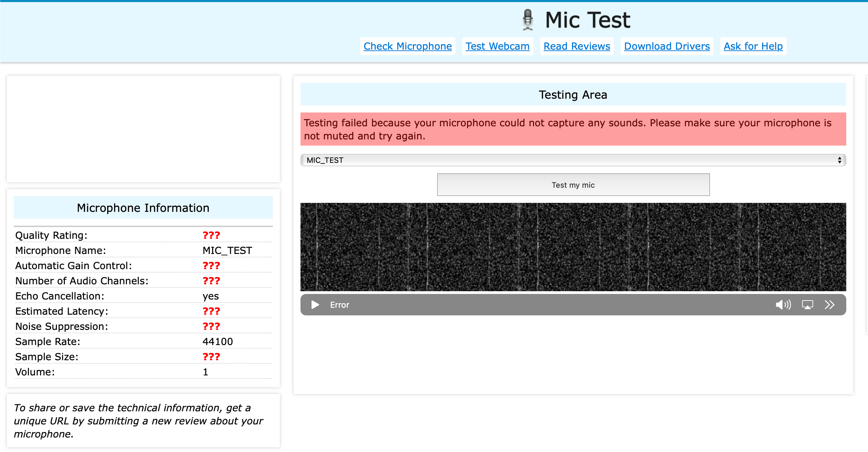Expand more player controls double-chevron
The width and height of the screenshot is (868, 452).
tap(830, 305)
